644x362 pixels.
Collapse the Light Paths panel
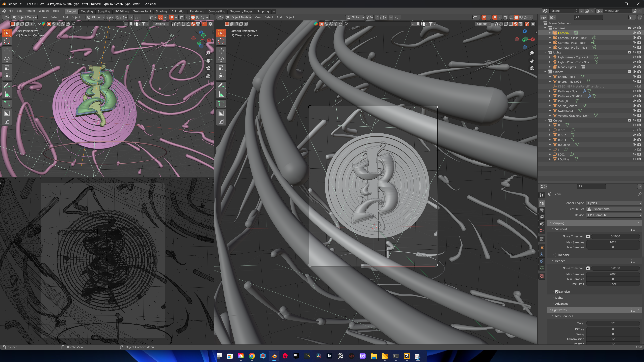pos(550,310)
